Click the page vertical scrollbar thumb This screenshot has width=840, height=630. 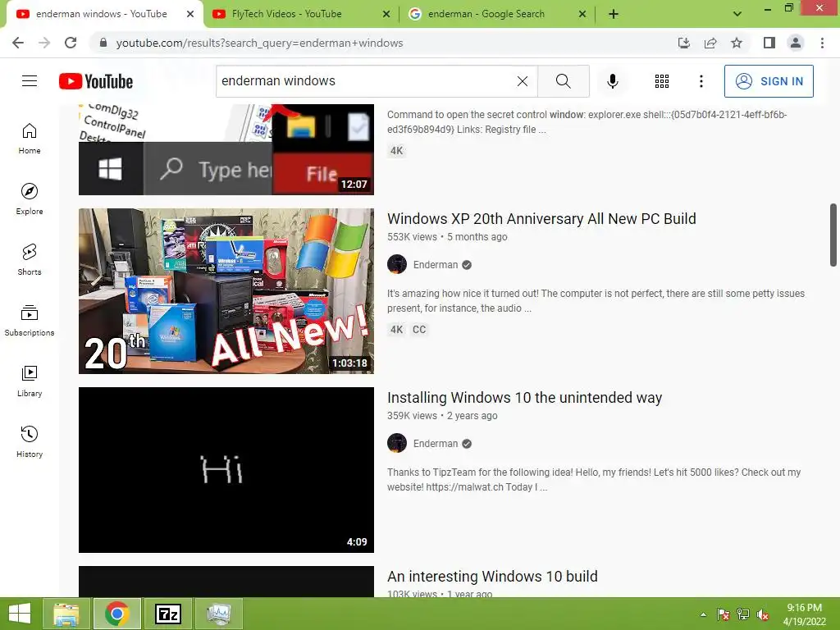(x=833, y=235)
